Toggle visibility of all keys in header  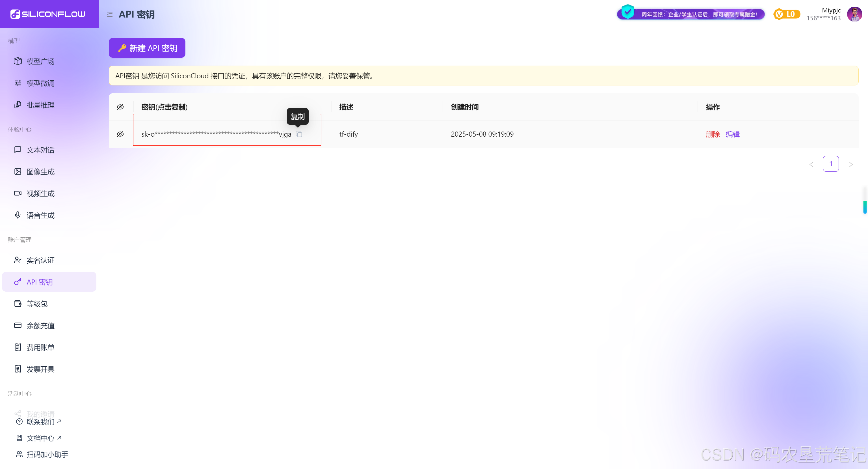(120, 107)
